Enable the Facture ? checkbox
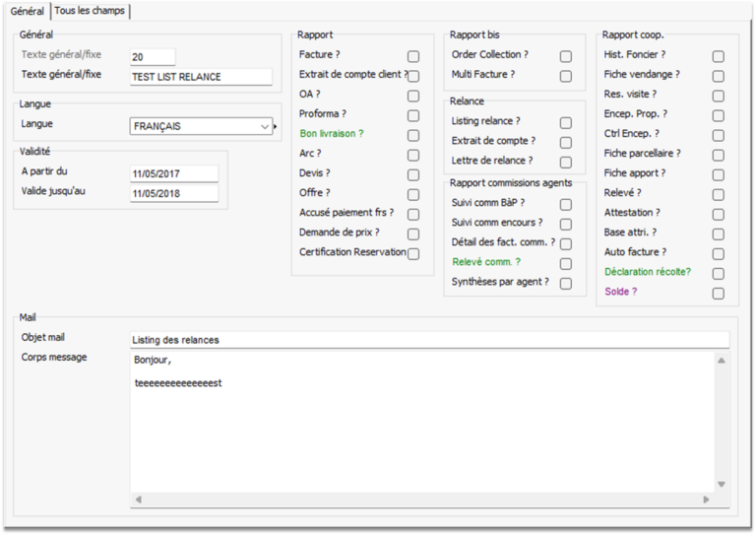Image resolution: width=756 pixels, height=535 pixels. (x=413, y=56)
